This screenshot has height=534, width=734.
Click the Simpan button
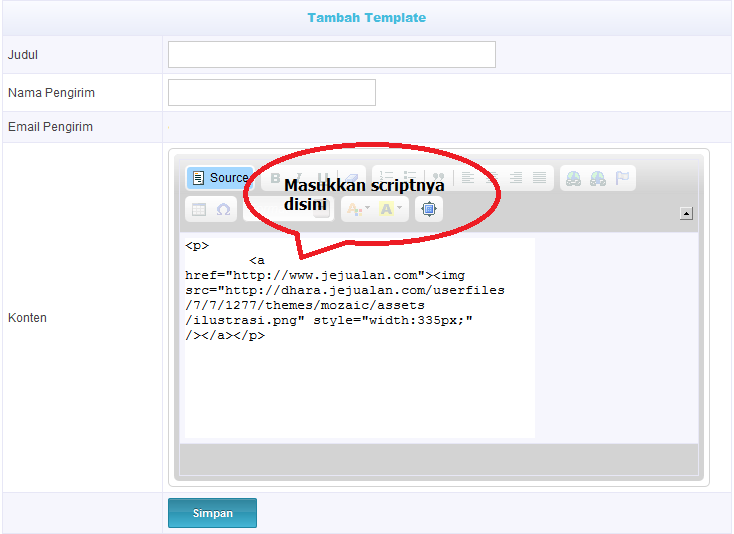pyautogui.click(x=212, y=513)
